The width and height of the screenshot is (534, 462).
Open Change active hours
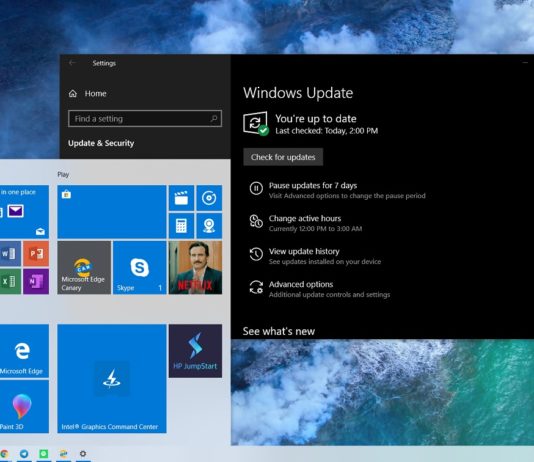coord(305,219)
